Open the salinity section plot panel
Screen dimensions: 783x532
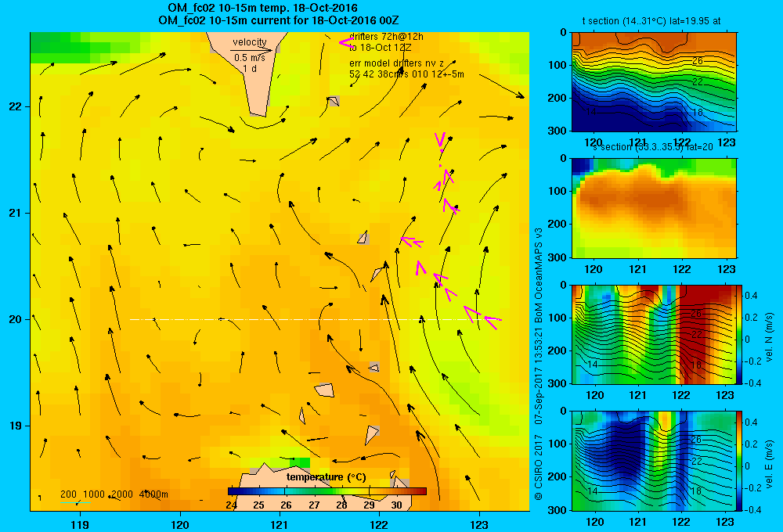tap(654, 208)
